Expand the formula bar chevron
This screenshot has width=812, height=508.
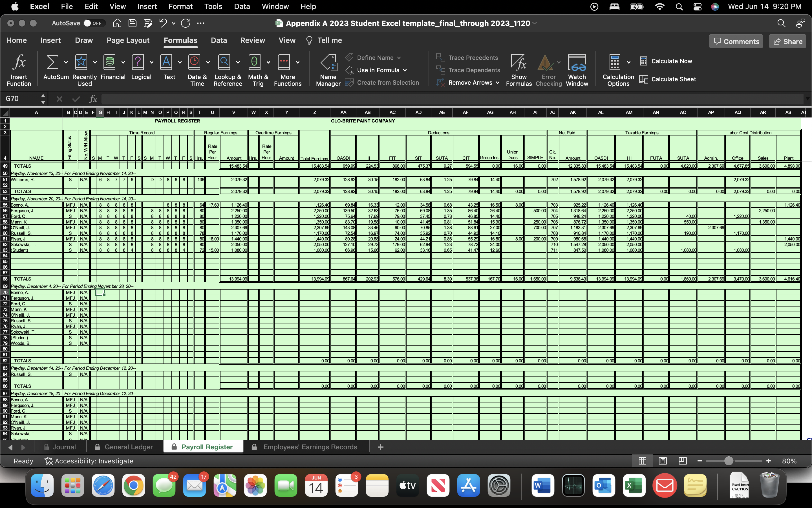pos(807,99)
